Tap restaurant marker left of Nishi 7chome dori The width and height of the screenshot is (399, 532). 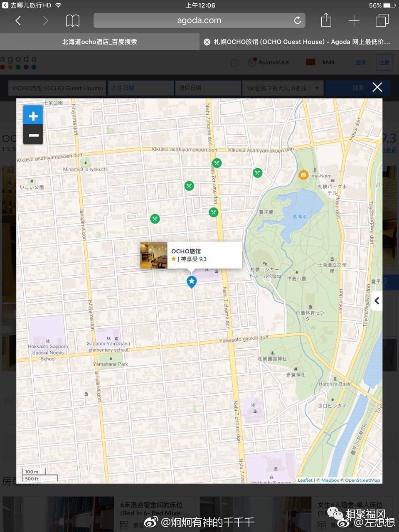(189, 186)
